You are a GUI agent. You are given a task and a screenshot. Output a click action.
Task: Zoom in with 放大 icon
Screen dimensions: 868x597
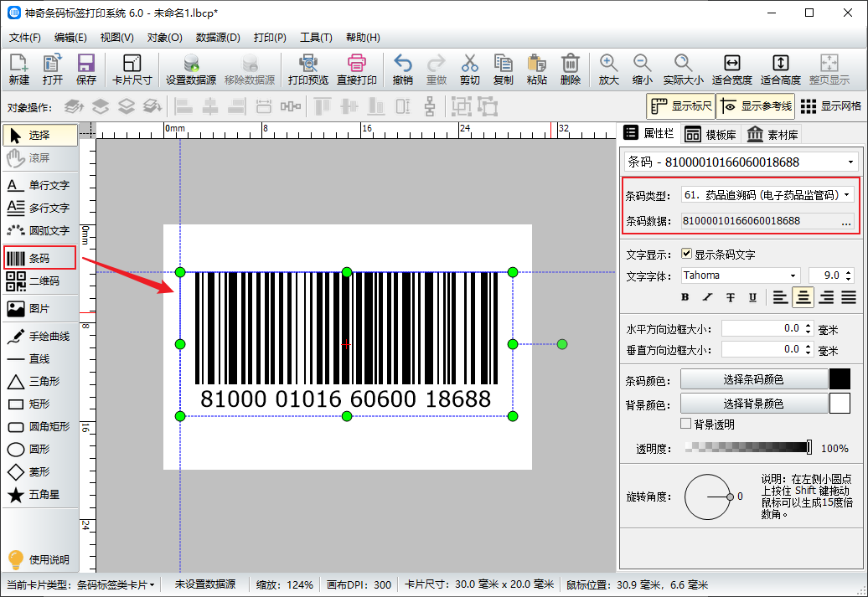(x=608, y=69)
